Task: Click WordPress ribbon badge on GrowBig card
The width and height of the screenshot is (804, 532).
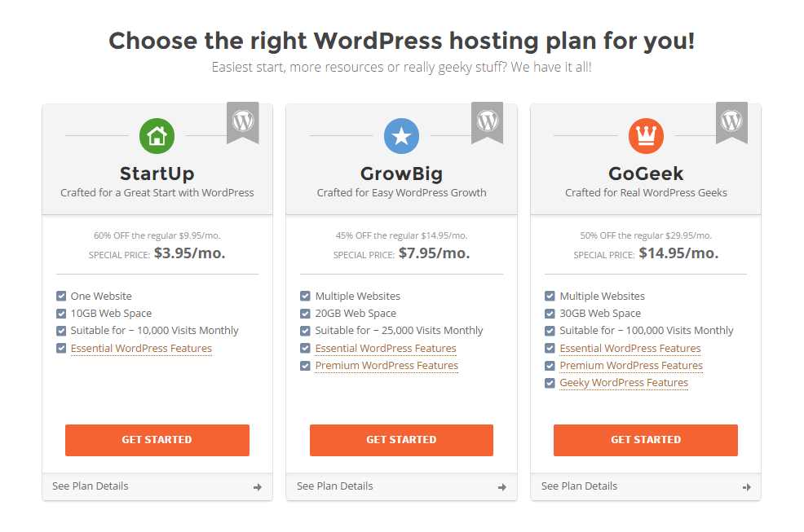Action: (488, 123)
